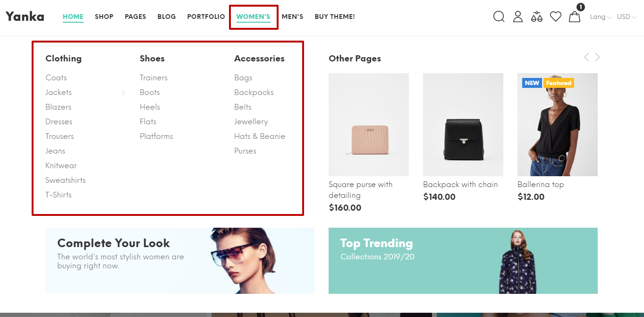
Task: Click the Backpack with chain product thumbnail
Action: (463, 124)
